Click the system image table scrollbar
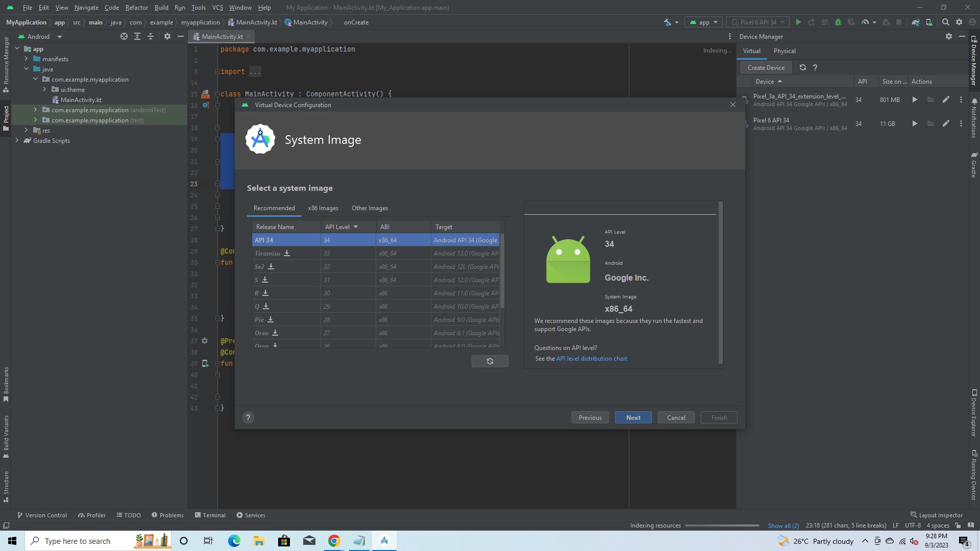The width and height of the screenshot is (980, 551). [x=502, y=271]
